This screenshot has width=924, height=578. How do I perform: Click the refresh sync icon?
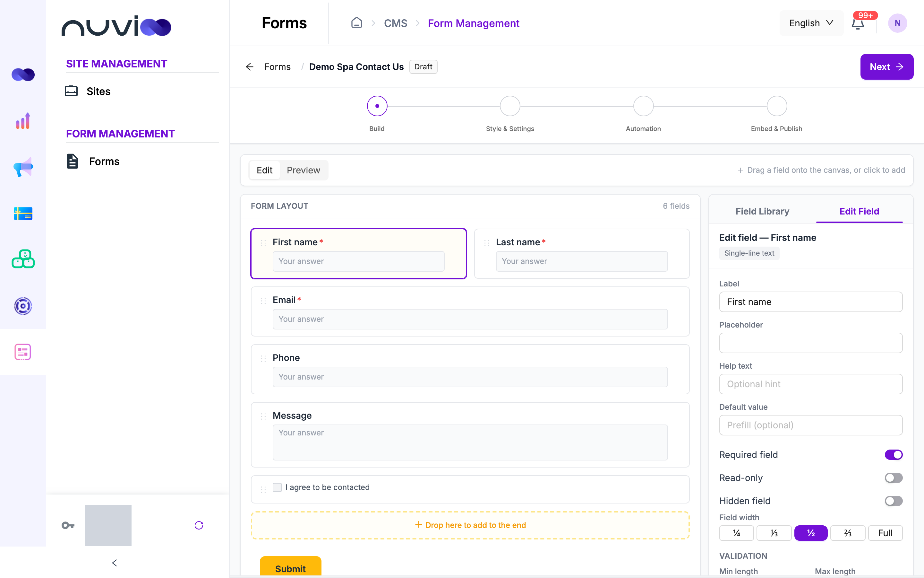[199, 525]
